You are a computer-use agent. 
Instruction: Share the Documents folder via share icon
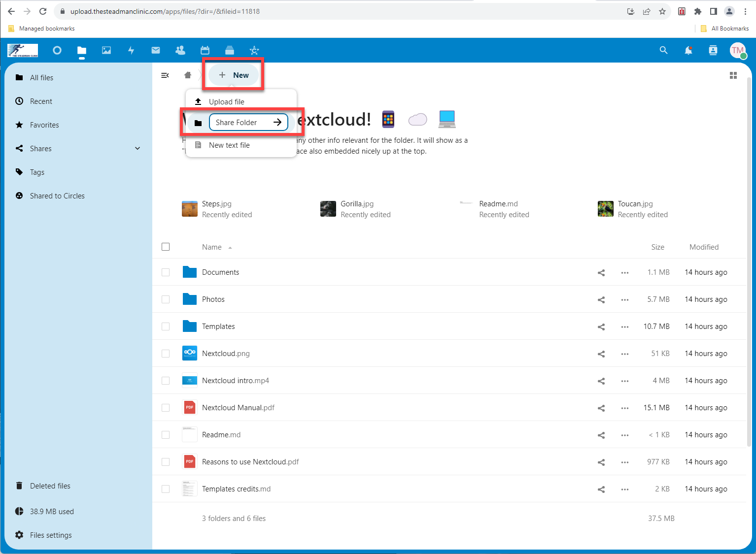(601, 272)
